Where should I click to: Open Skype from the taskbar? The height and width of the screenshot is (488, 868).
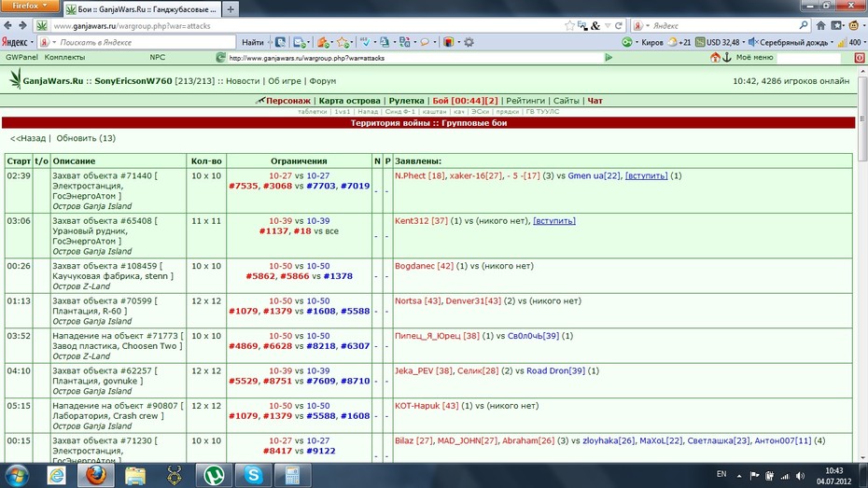click(254, 475)
